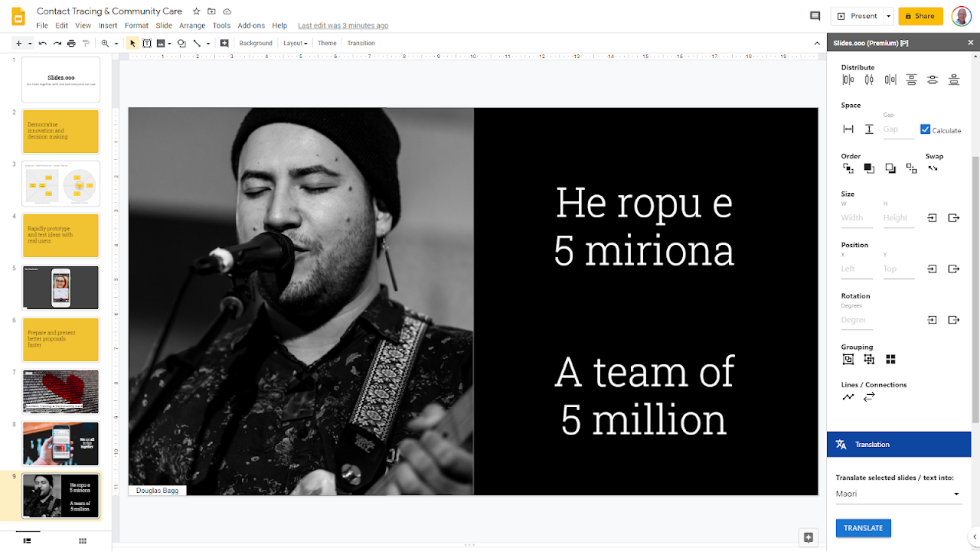Click the shape tool icon
980x551 pixels.
click(181, 44)
